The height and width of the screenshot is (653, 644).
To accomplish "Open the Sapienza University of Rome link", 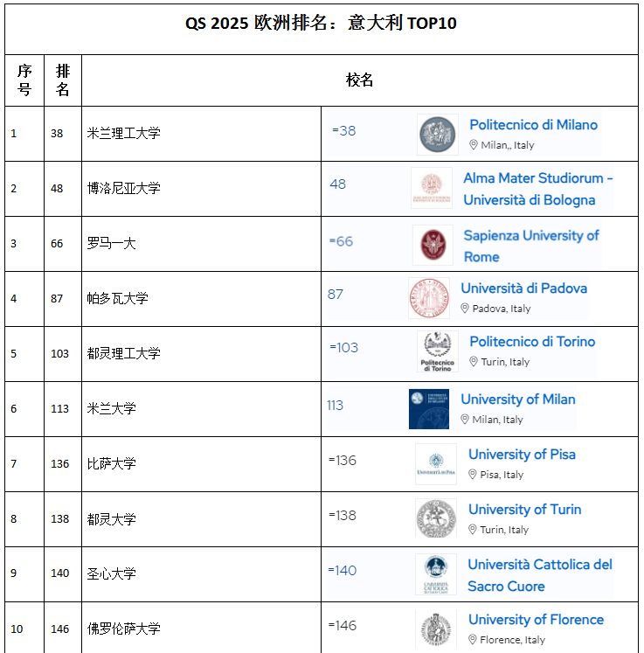I will pos(531,247).
